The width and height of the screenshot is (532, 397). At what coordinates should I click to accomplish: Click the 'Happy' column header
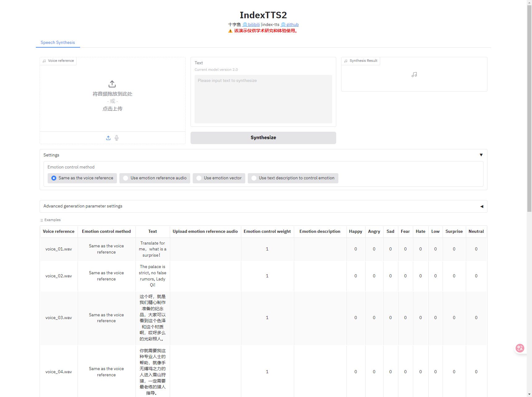[x=356, y=232]
